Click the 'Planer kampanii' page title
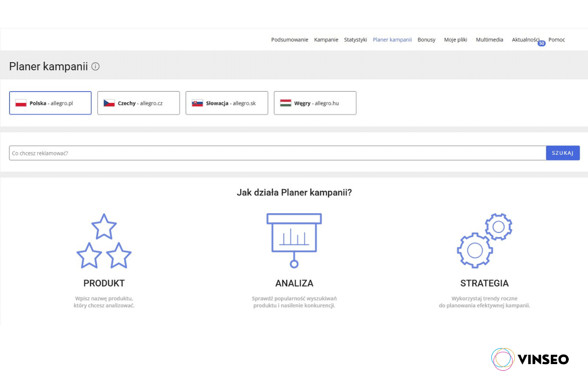588x392 pixels. coord(49,67)
